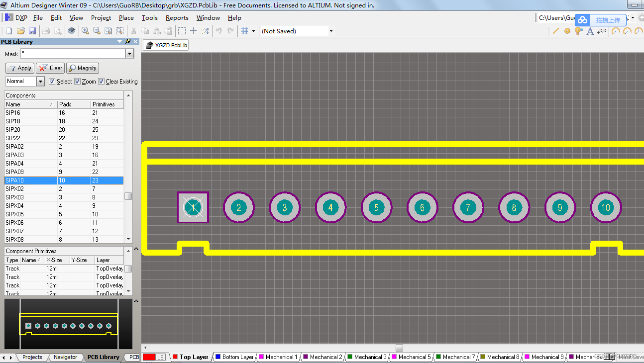644x363 pixels.
Task: Select the Place Line tool
Action: [556, 31]
